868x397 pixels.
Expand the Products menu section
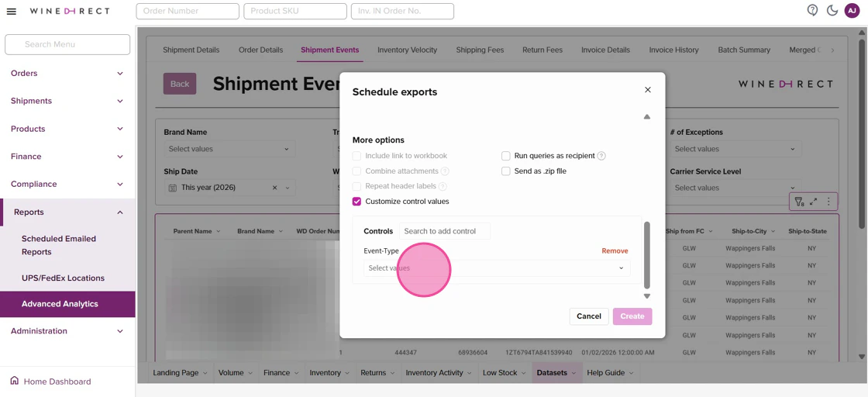point(67,129)
